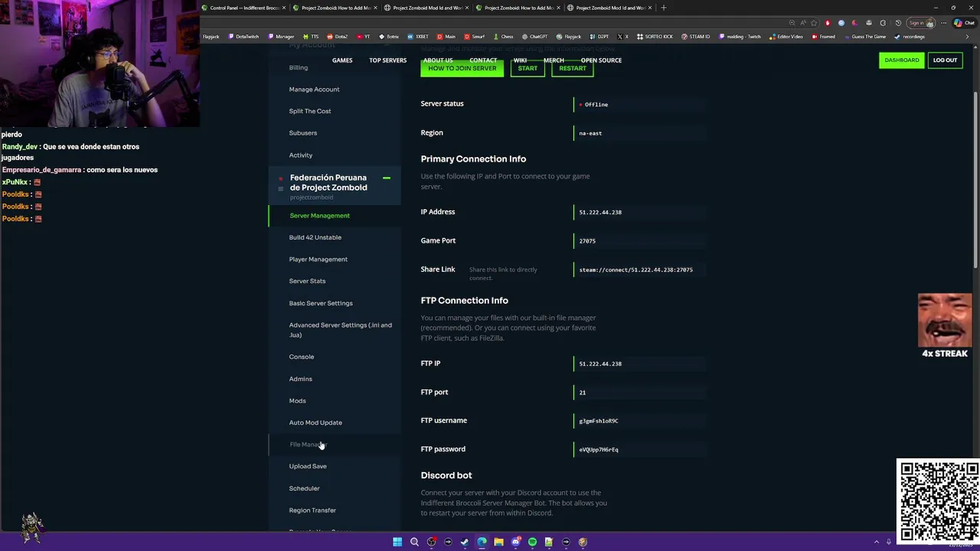Open Console sidebar item
The width and height of the screenshot is (980, 551).
click(x=302, y=357)
